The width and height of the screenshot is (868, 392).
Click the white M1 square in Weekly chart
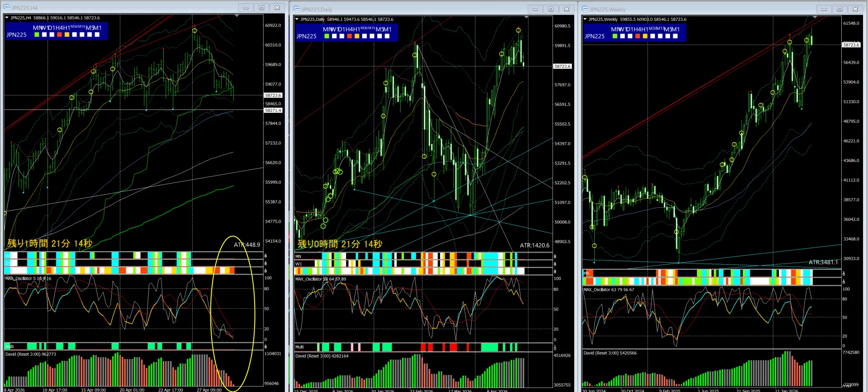point(675,36)
